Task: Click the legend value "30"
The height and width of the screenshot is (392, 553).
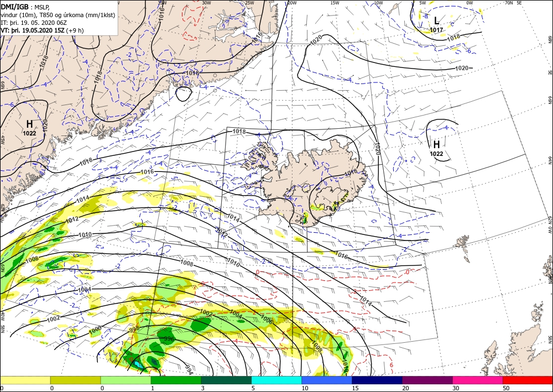Action: pyautogui.click(x=456, y=388)
